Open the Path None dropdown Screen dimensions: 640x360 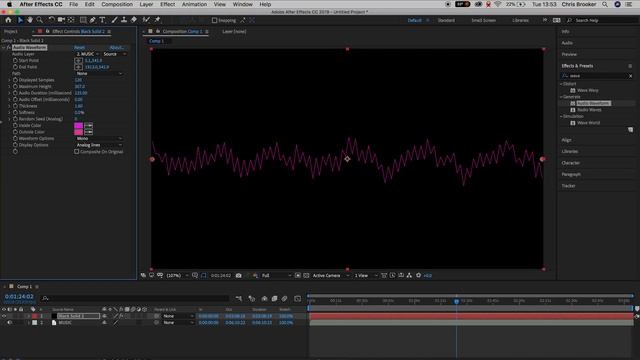point(99,73)
